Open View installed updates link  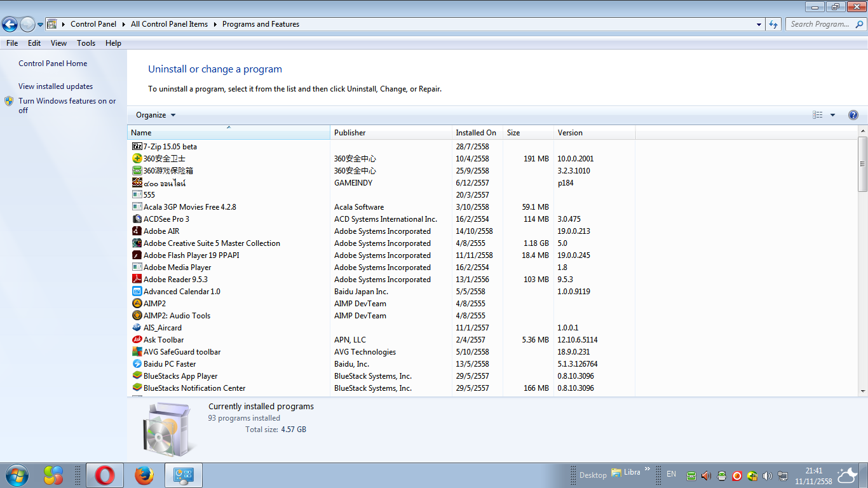pyautogui.click(x=55, y=86)
